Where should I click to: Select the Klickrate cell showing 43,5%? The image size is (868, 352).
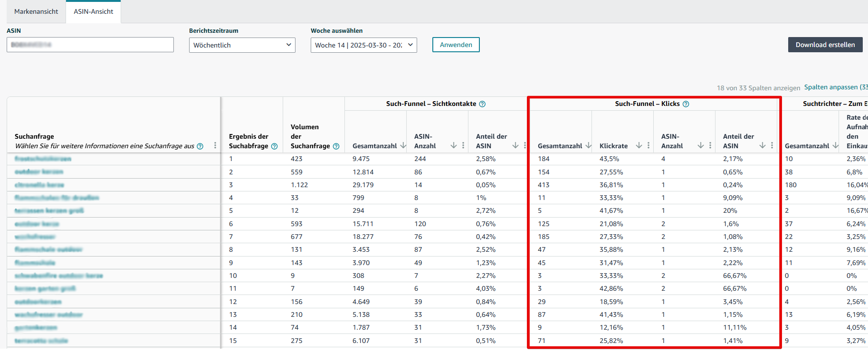coord(610,159)
